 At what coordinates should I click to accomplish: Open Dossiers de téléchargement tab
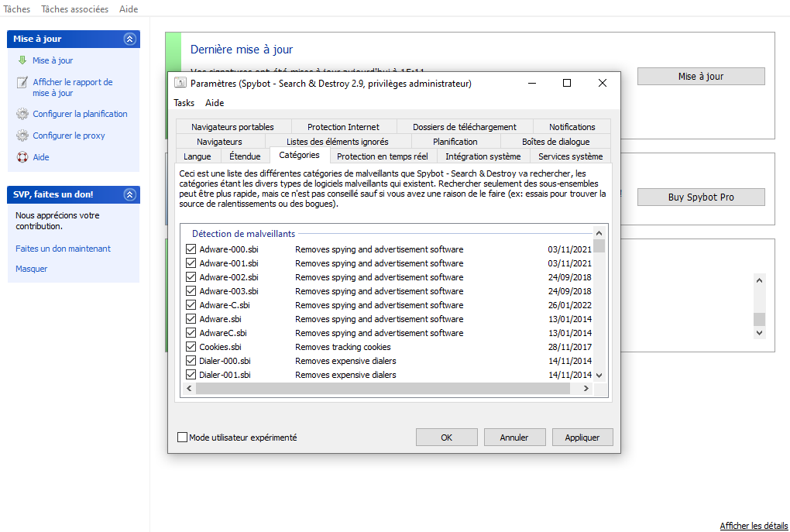point(465,127)
